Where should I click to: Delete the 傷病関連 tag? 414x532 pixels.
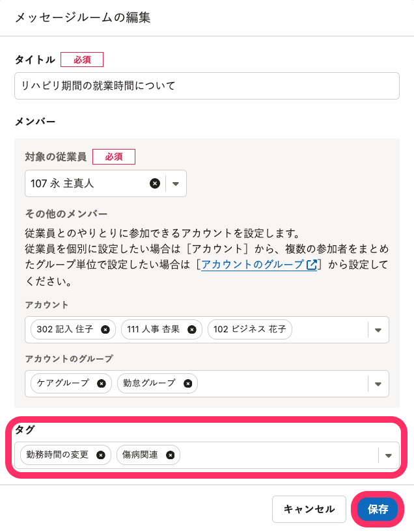[x=170, y=455]
